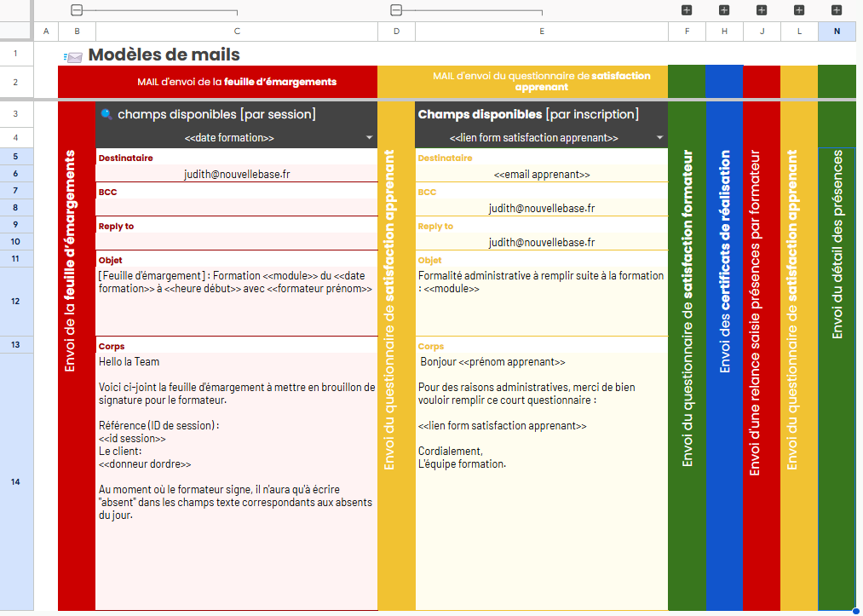Screen dimensions: 863x616
Task: Open the <<date formation>> field dropdown
Action: pos(369,138)
